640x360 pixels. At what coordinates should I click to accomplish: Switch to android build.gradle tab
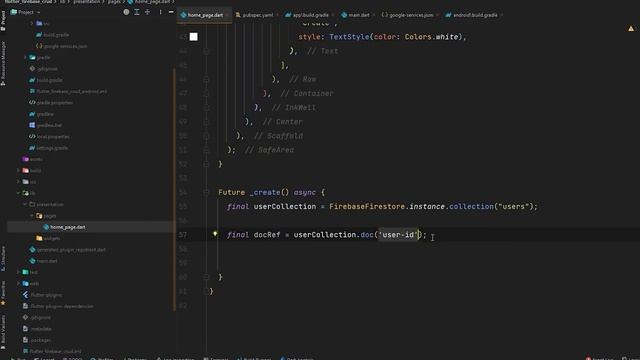(475, 15)
